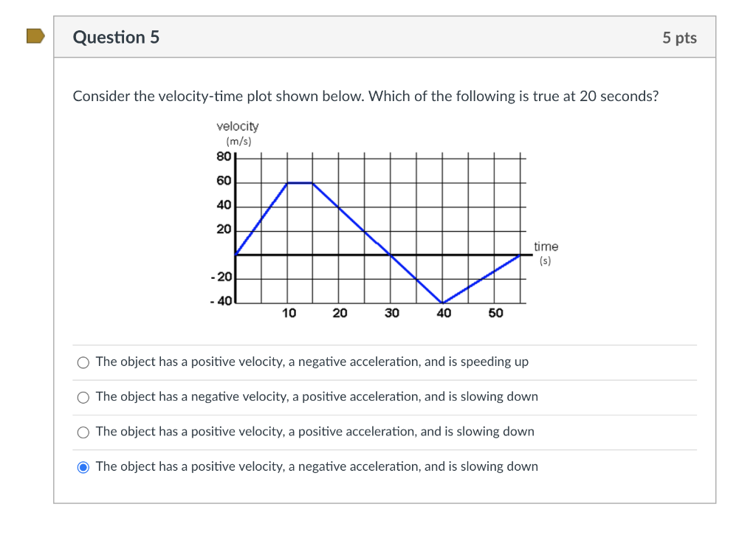The height and width of the screenshot is (535, 756).
Task: Click the bookmark flag icon beside Question 5
Action: tap(35, 35)
